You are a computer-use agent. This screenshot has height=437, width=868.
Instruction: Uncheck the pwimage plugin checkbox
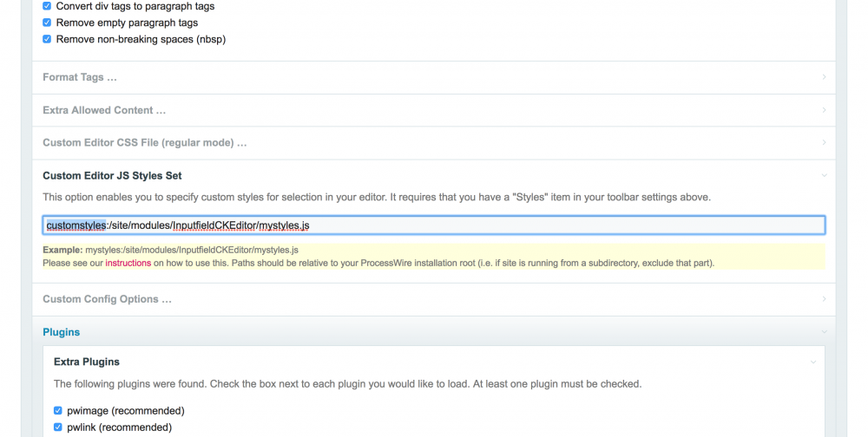pyautogui.click(x=58, y=411)
